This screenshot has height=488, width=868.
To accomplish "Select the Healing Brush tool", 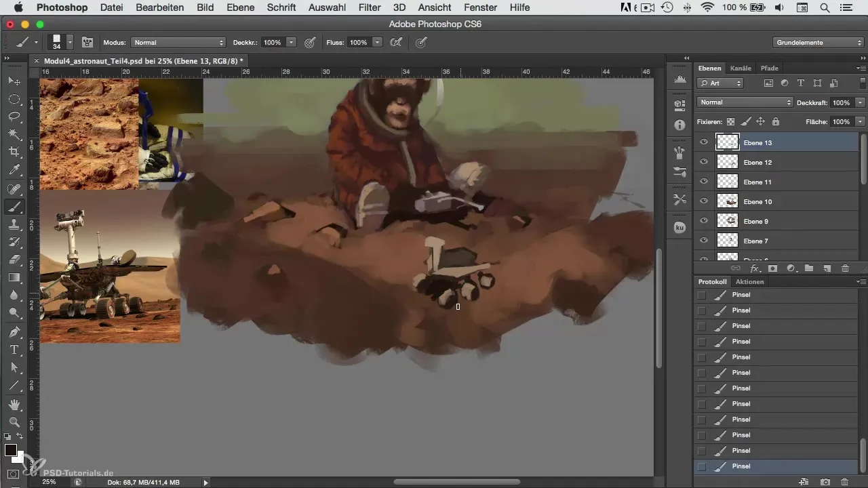I will pos(14,189).
